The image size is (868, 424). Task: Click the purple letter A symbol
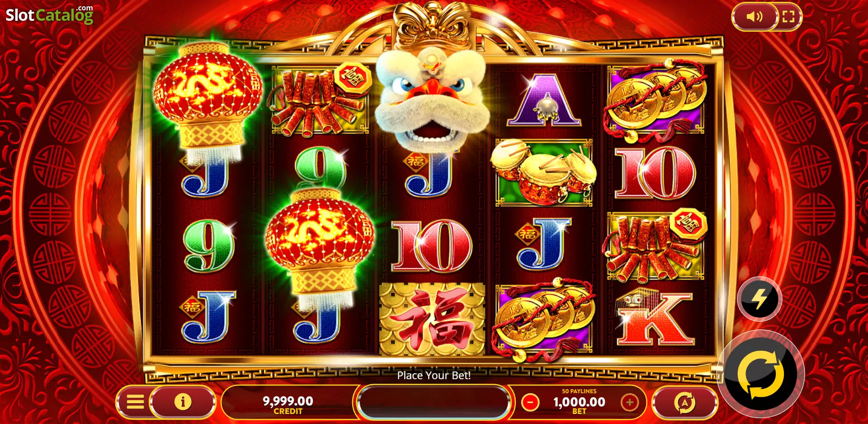544,100
